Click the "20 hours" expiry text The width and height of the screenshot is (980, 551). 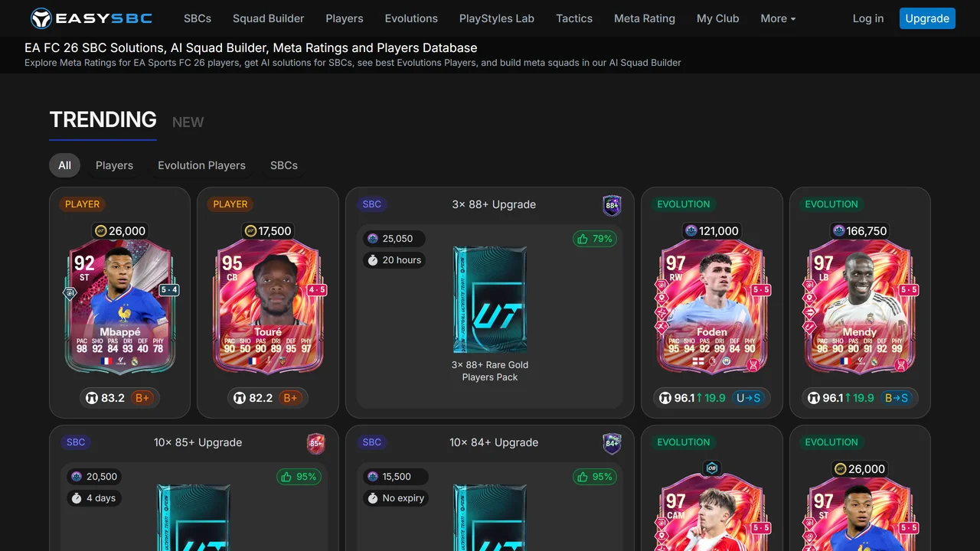pos(402,260)
